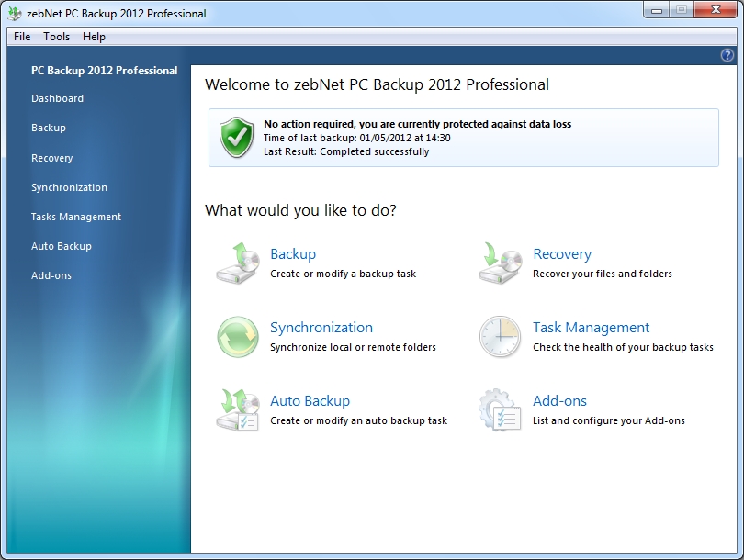Click the Task Management heading link
This screenshot has height=560, width=744.
pos(591,328)
